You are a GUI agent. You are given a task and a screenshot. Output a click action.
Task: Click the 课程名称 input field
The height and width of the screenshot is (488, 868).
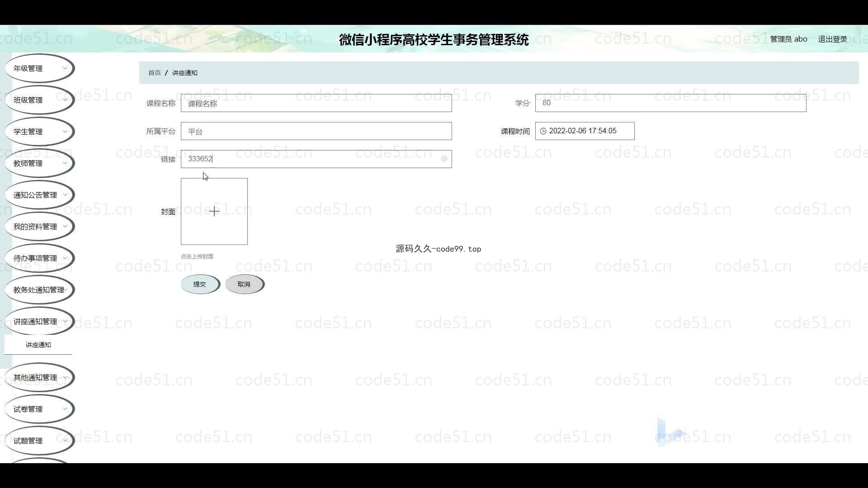point(316,103)
